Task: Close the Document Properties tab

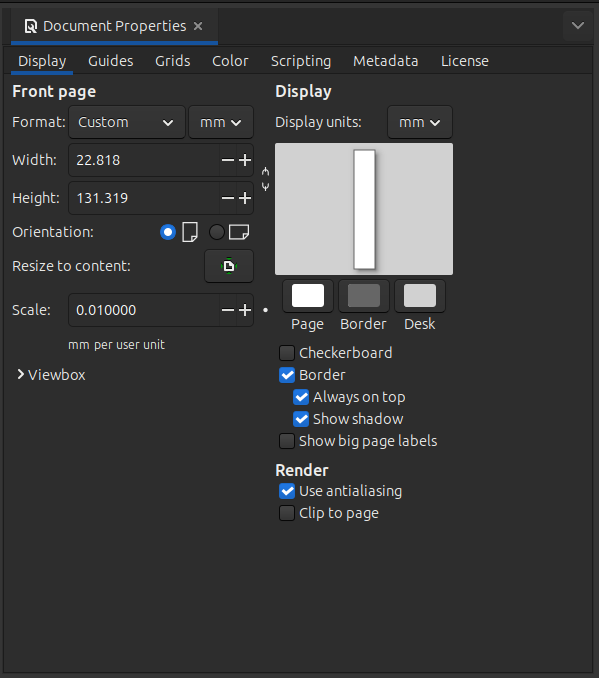Action: [x=198, y=26]
